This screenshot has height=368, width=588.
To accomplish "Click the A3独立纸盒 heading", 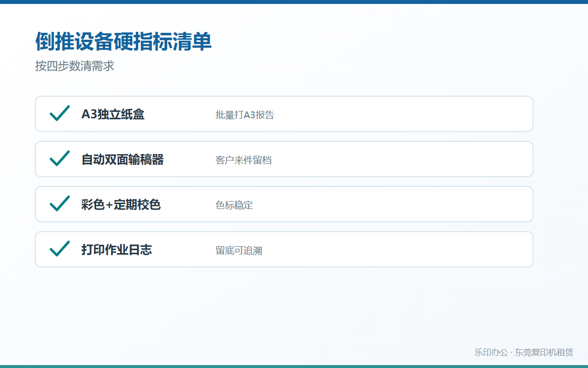I will (x=113, y=114).
